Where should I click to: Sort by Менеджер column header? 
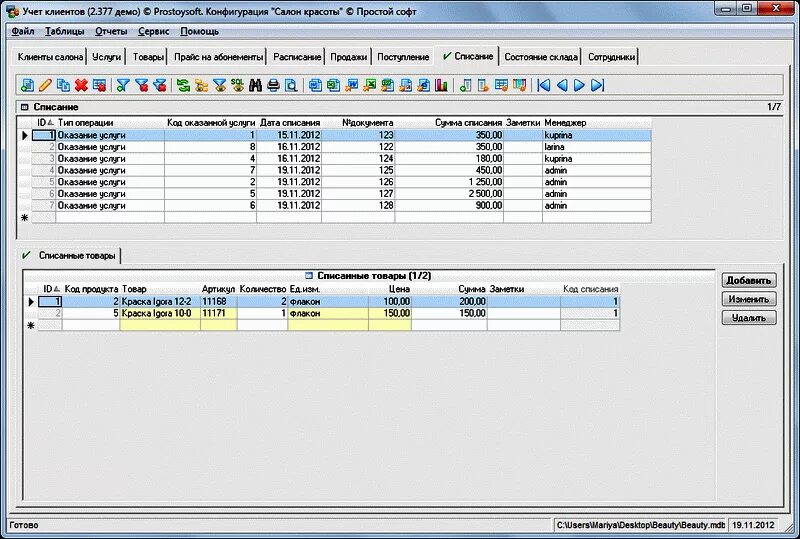596,123
